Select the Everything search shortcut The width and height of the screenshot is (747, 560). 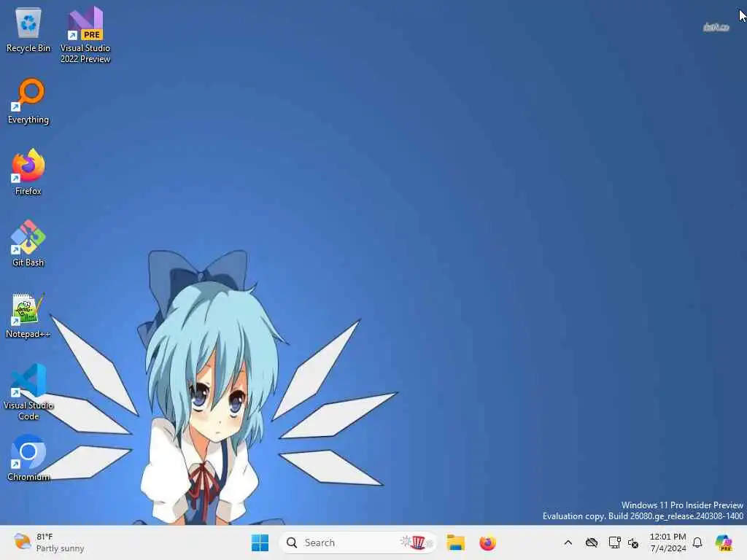[x=28, y=101]
